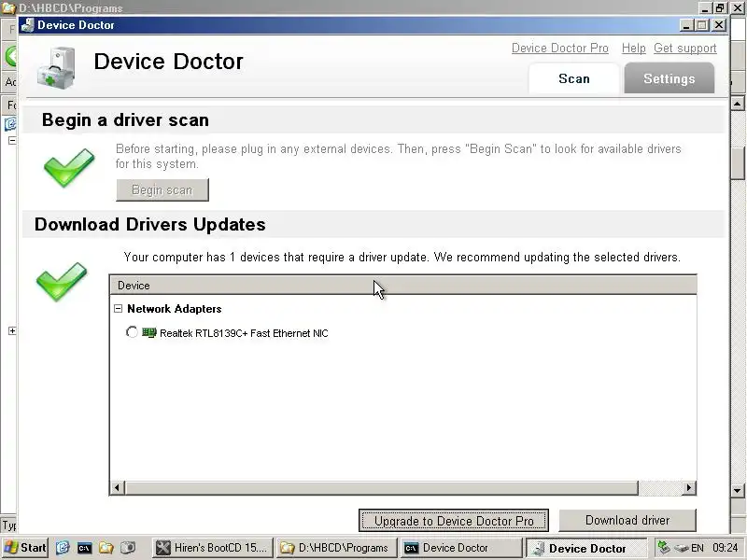Click the green checkmark beside Begin a driver scan
The height and width of the screenshot is (560, 747).
[69, 167]
